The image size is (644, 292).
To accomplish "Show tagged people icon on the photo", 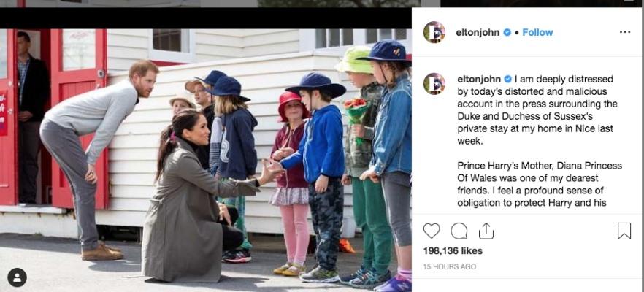I will click(17, 277).
